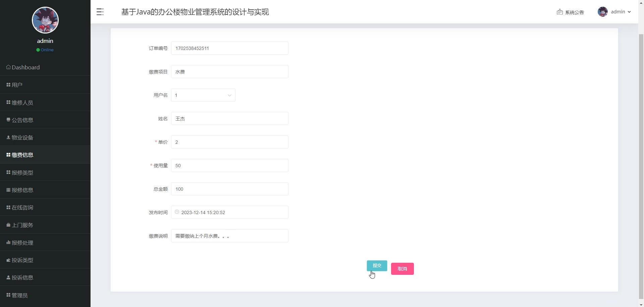Click the 发布时间 datetime field
The image size is (644, 307).
point(230,212)
